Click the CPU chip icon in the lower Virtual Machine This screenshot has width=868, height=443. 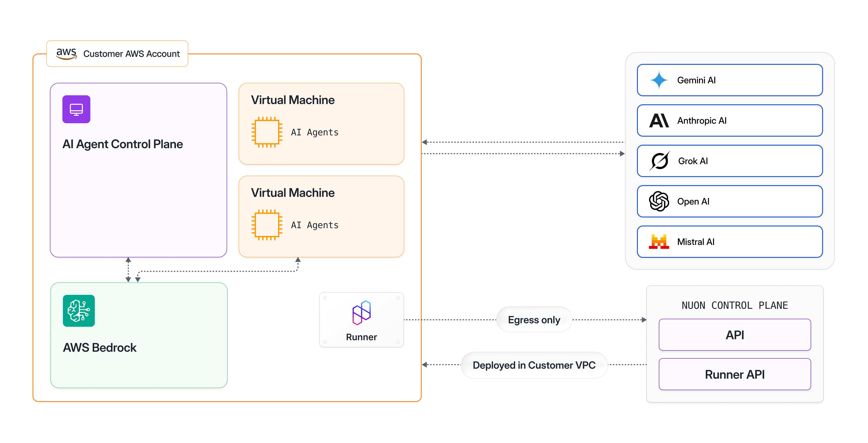267,225
